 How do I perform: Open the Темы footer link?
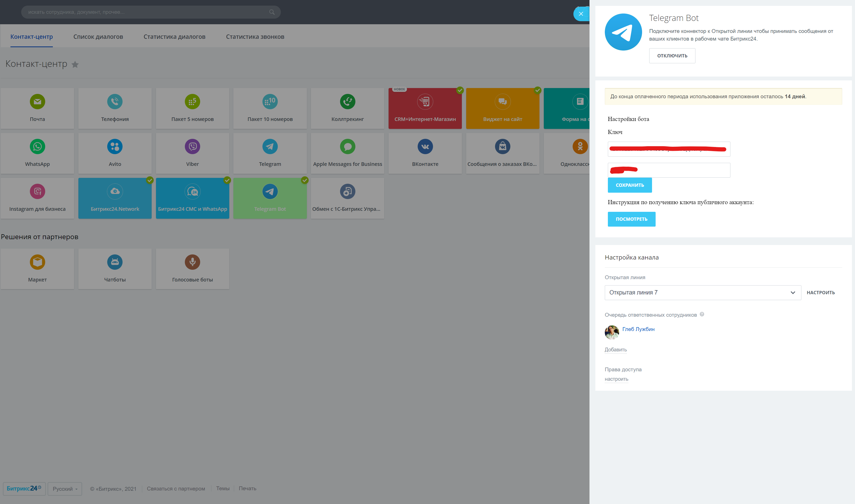pos(223,488)
